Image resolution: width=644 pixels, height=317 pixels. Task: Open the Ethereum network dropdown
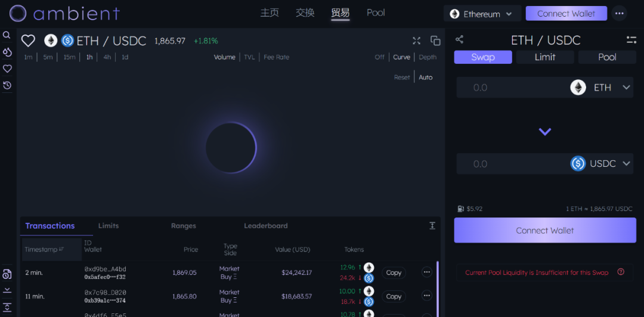pyautogui.click(x=482, y=14)
